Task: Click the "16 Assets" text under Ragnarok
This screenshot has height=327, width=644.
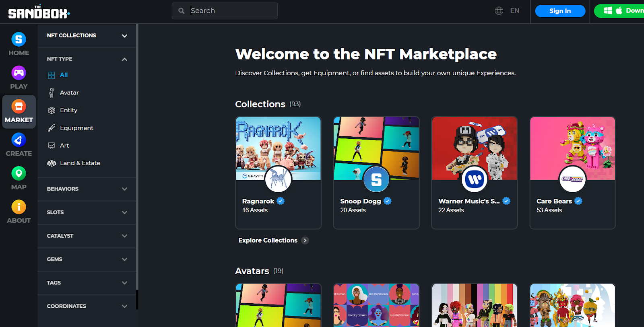Action: point(255,210)
